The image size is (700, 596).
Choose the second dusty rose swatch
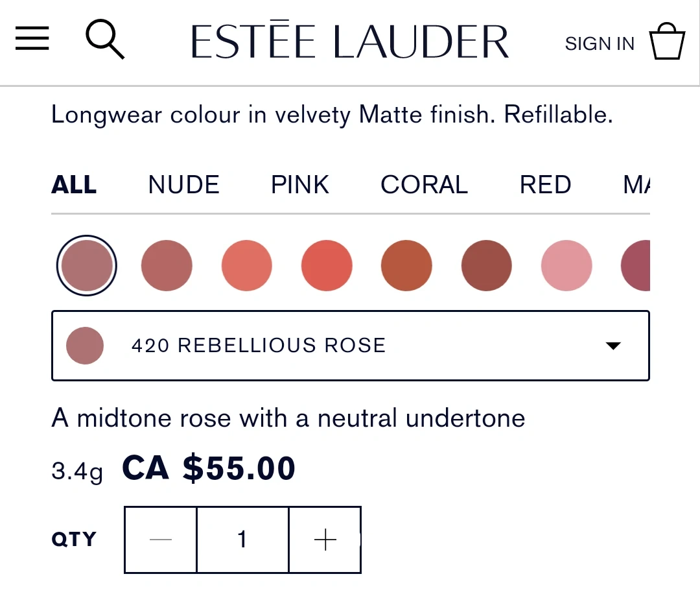[x=167, y=265]
